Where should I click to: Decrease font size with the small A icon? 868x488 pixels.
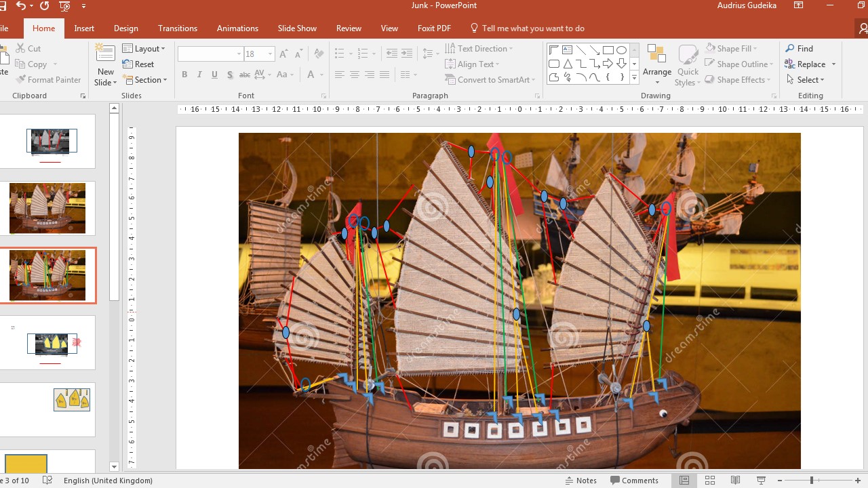pyautogui.click(x=299, y=54)
